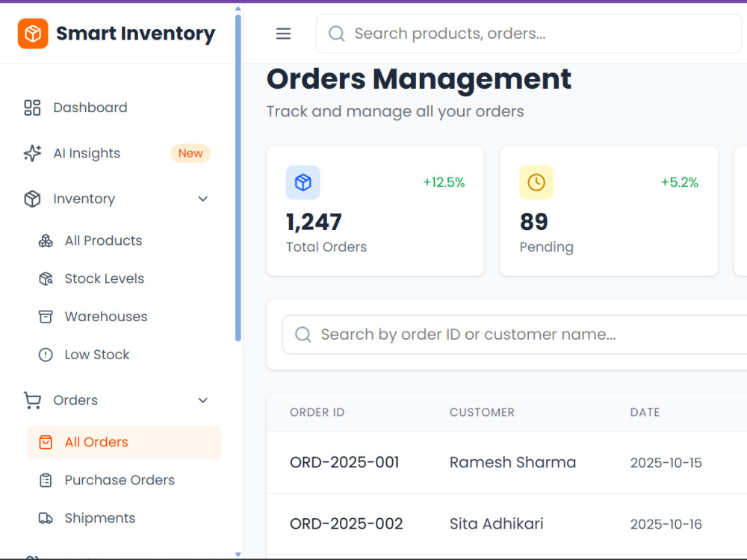Click the Dashboard grid icon

32,108
